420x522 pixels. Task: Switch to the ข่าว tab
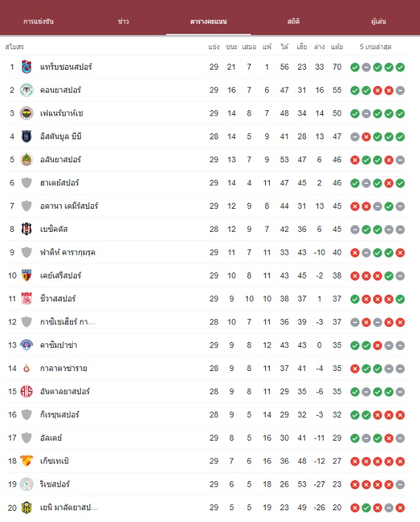coord(123,21)
